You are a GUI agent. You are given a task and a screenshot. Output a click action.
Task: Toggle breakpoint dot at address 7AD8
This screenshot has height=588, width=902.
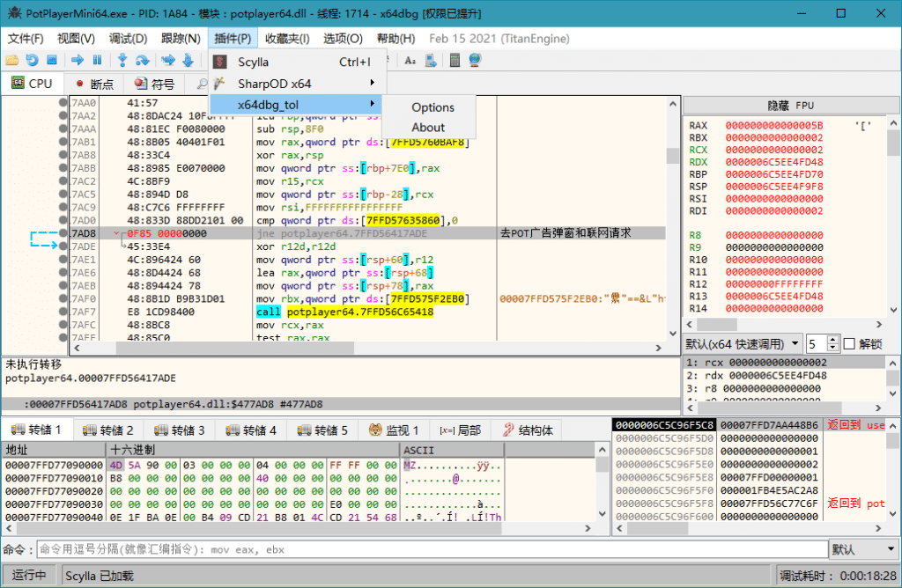(x=63, y=233)
